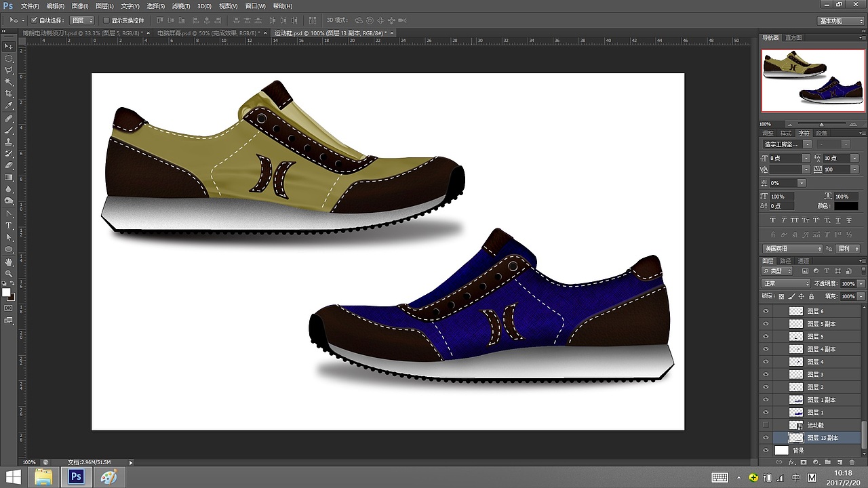
Task: Delete the selected layer via trash icon
Action: (852, 462)
